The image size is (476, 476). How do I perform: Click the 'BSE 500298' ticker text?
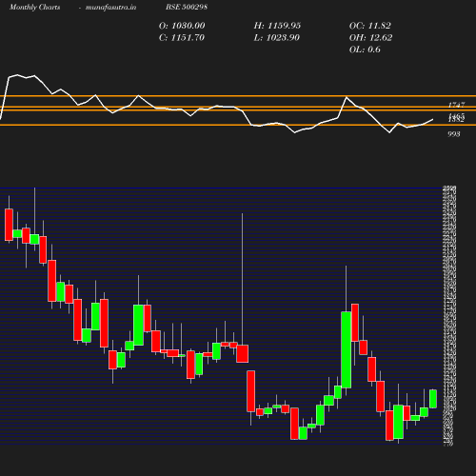(187, 7)
